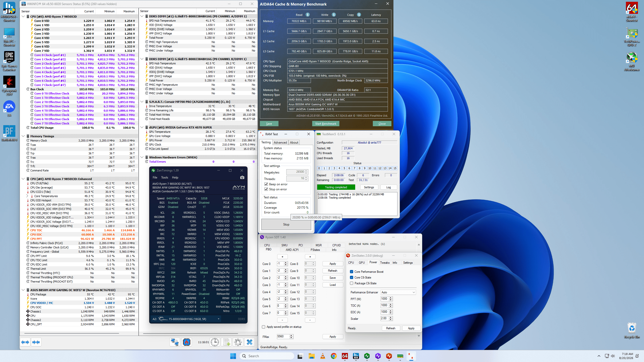The width and height of the screenshot is (644, 362).
Task: Toggle Core Performance Boost in ZenStates
Action: [x=351, y=272]
